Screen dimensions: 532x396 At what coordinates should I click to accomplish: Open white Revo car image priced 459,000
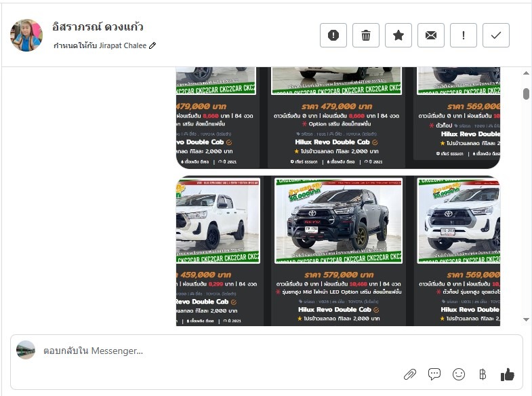218,220
